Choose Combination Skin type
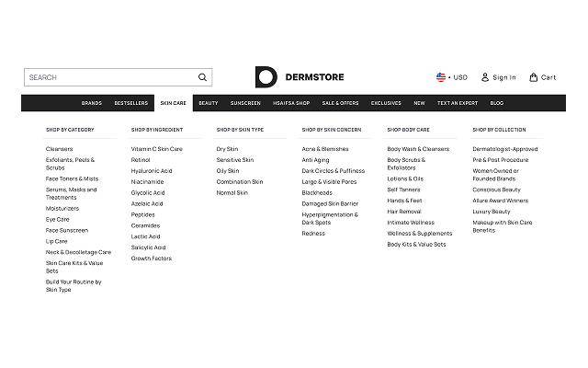Screen dimensions: 588x368 point(240,182)
